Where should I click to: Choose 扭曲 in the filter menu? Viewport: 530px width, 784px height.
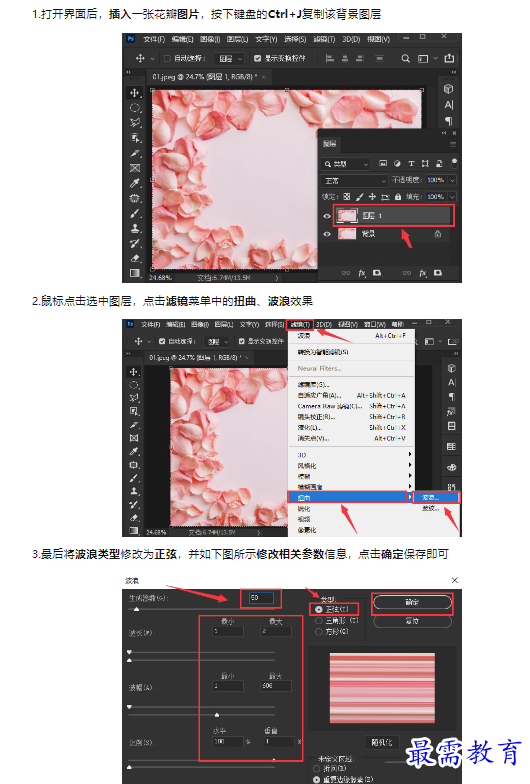coord(348,498)
